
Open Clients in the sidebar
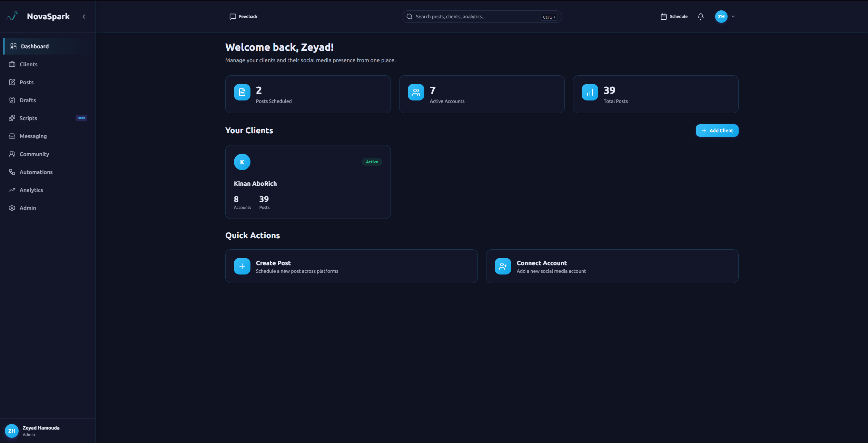(28, 64)
